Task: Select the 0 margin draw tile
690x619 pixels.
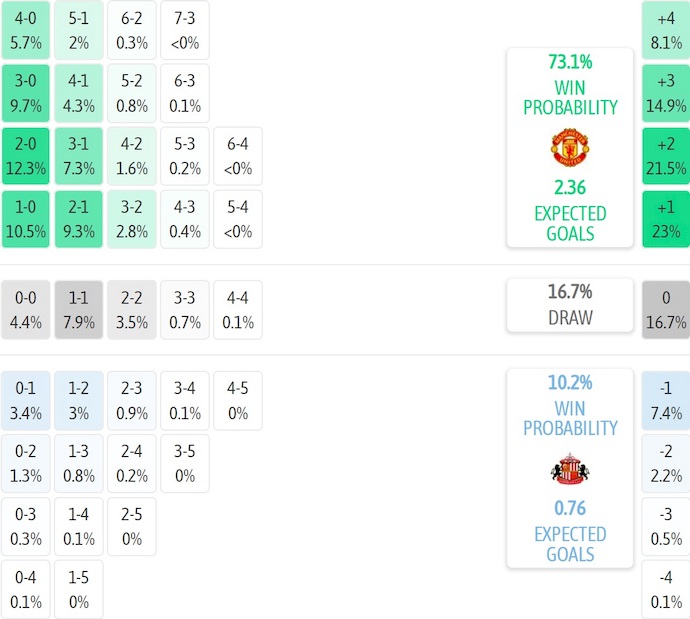Action: coord(666,310)
